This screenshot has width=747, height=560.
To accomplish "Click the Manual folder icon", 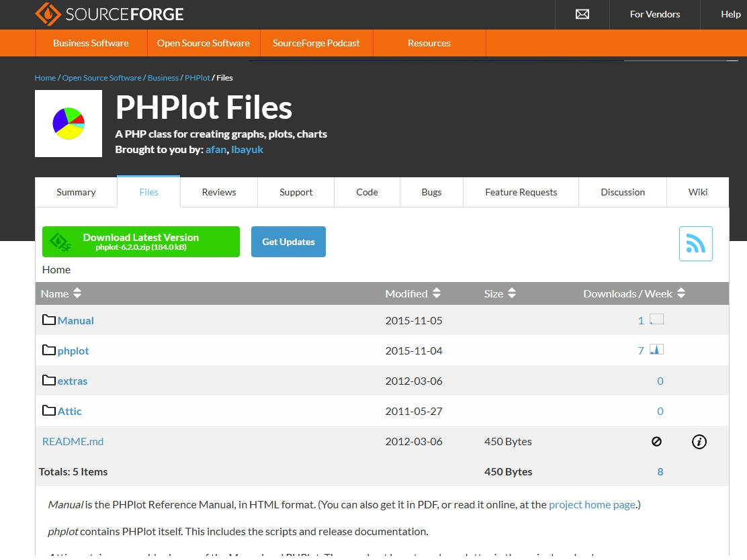I will click(x=49, y=320).
